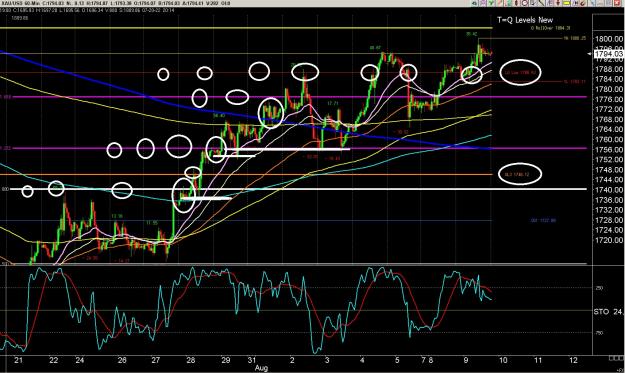
Task: Click date 21 on the time axis
Action: pos(18,360)
